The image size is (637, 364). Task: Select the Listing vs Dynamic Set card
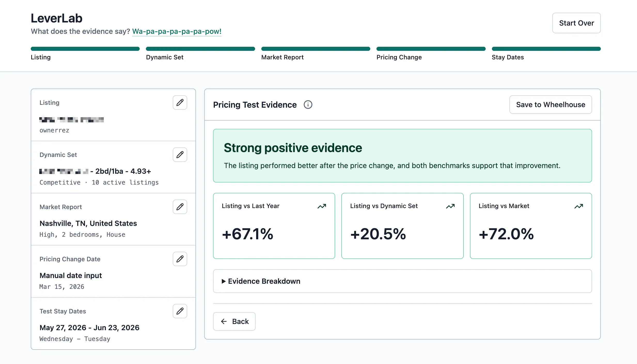pos(402,226)
